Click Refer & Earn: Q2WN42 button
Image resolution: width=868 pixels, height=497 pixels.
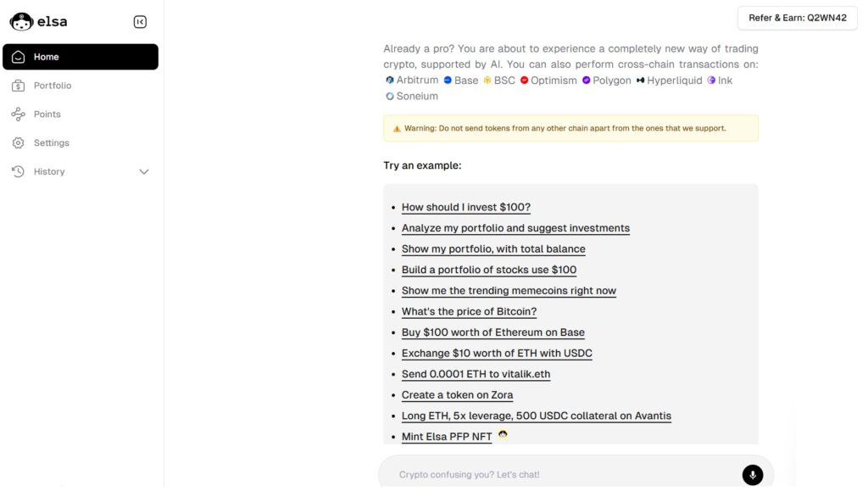click(798, 18)
